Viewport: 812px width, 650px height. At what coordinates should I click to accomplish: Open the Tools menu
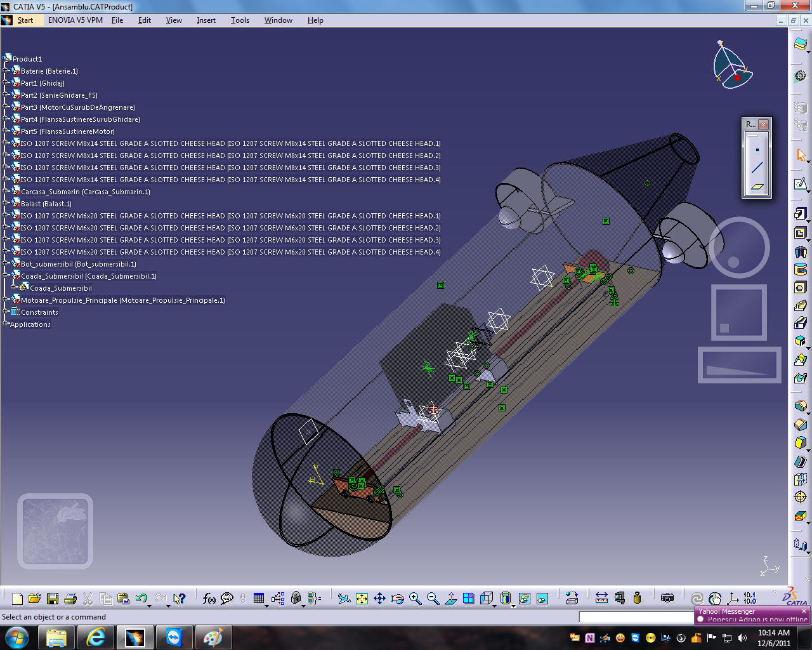click(240, 20)
